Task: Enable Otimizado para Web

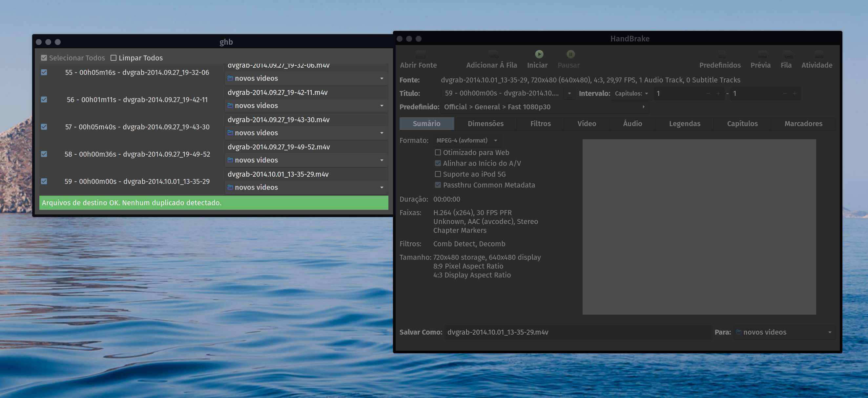Action: 438,152
